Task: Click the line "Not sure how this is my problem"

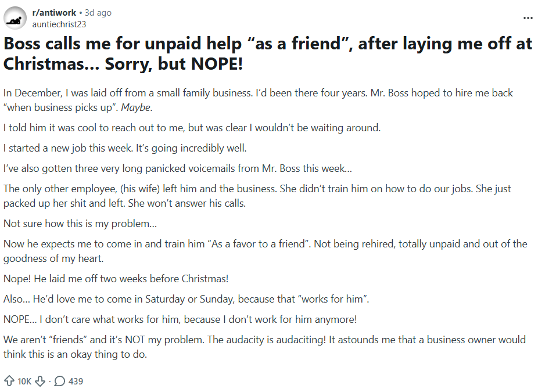Action: pos(80,223)
